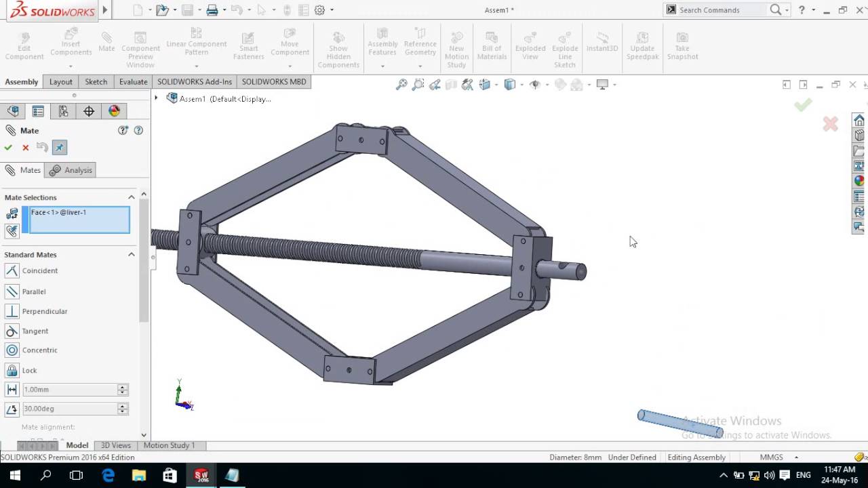Open the Display Style dropdown arrow

click(521, 85)
